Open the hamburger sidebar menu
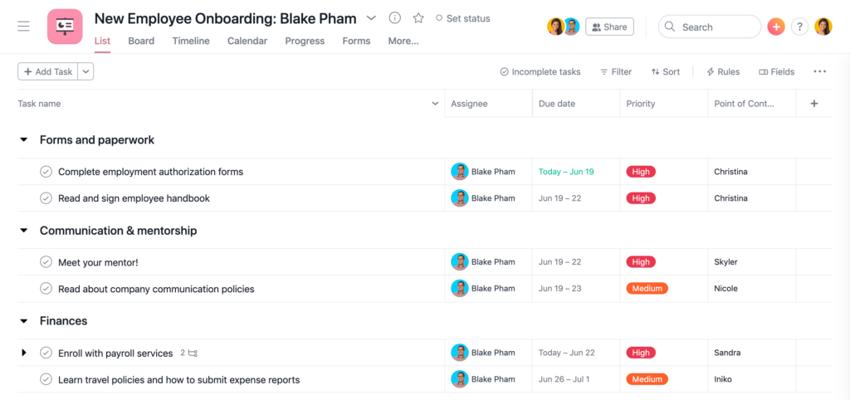This screenshot has width=850, height=400. click(x=24, y=27)
